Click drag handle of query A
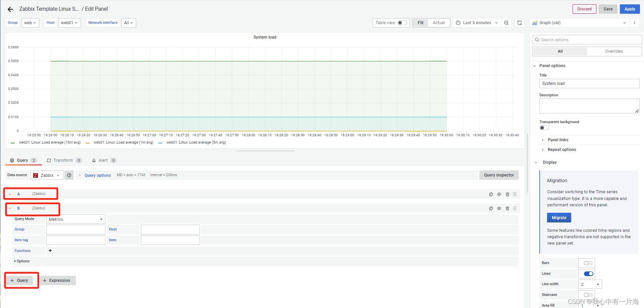Viewport: 644px width, 308px height. click(515, 194)
